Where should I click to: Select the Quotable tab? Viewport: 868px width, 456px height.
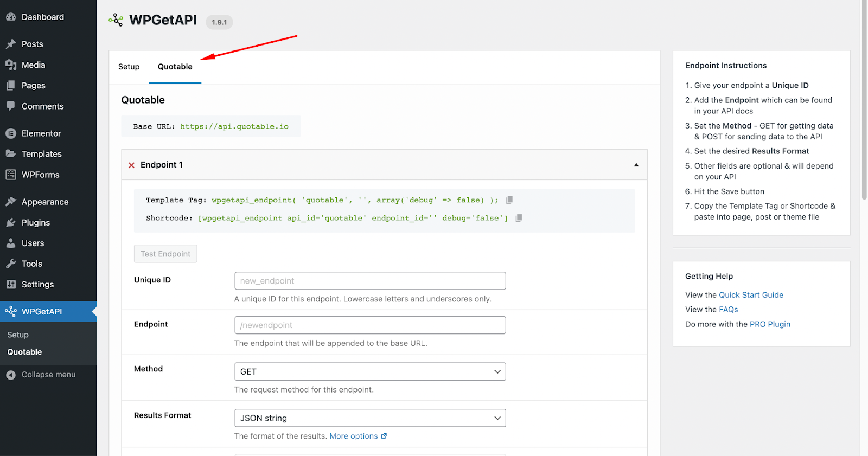coord(175,67)
